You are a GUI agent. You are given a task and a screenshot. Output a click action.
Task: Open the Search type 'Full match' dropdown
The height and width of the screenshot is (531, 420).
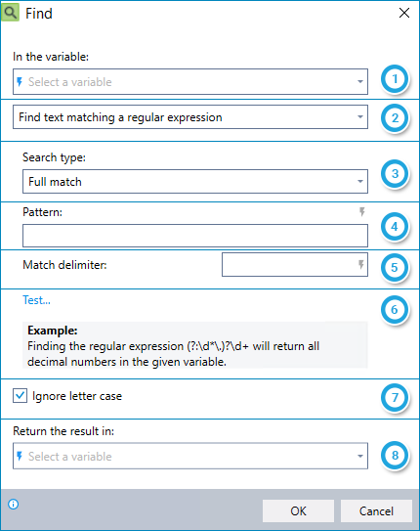(x=195, y=182)
